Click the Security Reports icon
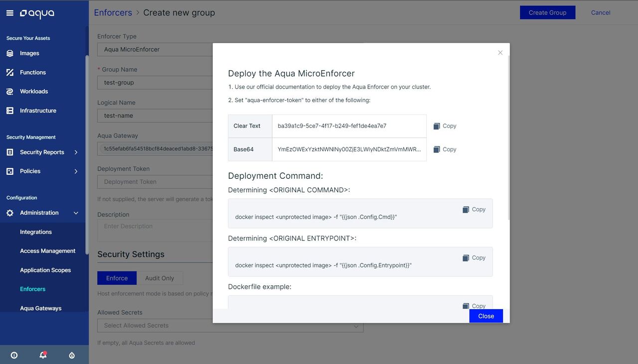638x364 pixels. click(x=10, y=152)
